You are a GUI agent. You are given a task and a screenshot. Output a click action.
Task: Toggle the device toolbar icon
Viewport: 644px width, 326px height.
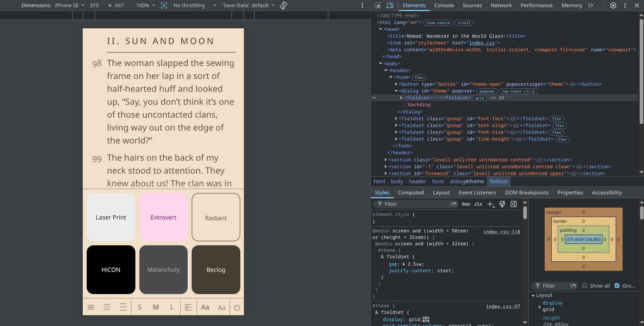[390, 5]
